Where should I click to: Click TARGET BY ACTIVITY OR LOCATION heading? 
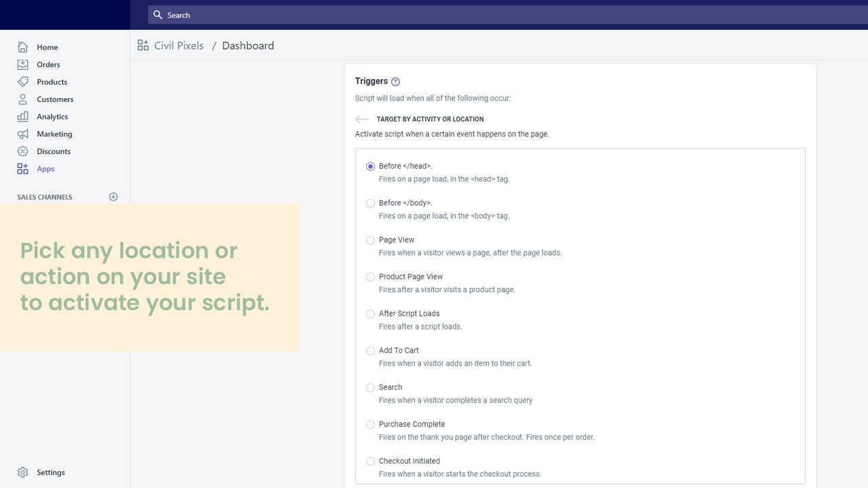click(x=430, y=119)
